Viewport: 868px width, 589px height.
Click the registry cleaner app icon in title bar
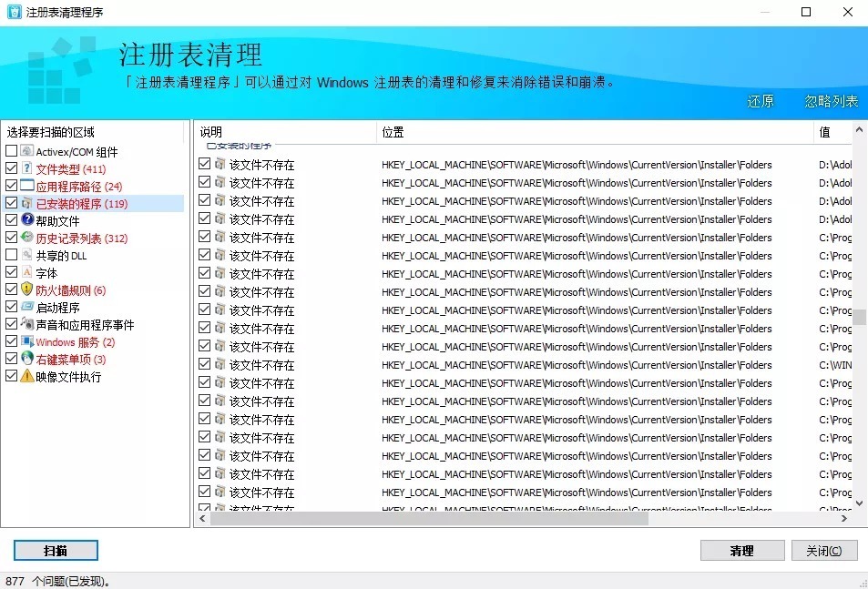tap(14, 12)
